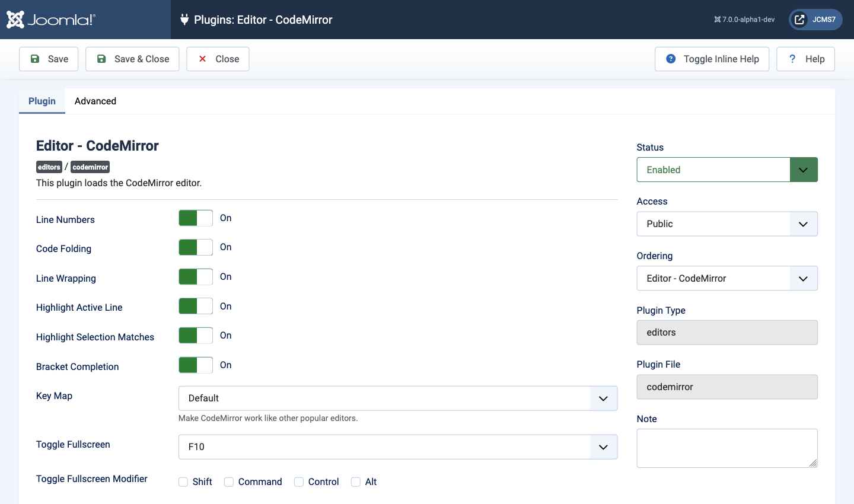This screenshot has height=504, width=854.
Task: Click the Save & Close disk icon
Action: coord(101,59)
